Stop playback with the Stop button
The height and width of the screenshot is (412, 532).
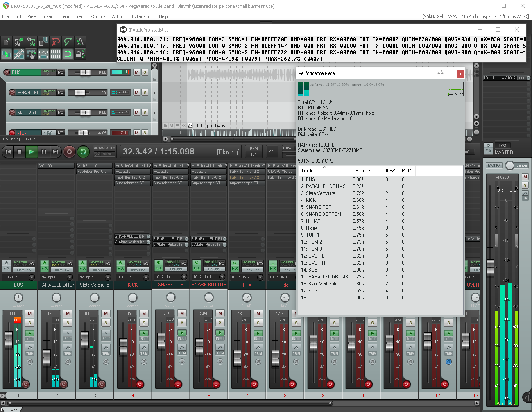click(x=19, y=152)
